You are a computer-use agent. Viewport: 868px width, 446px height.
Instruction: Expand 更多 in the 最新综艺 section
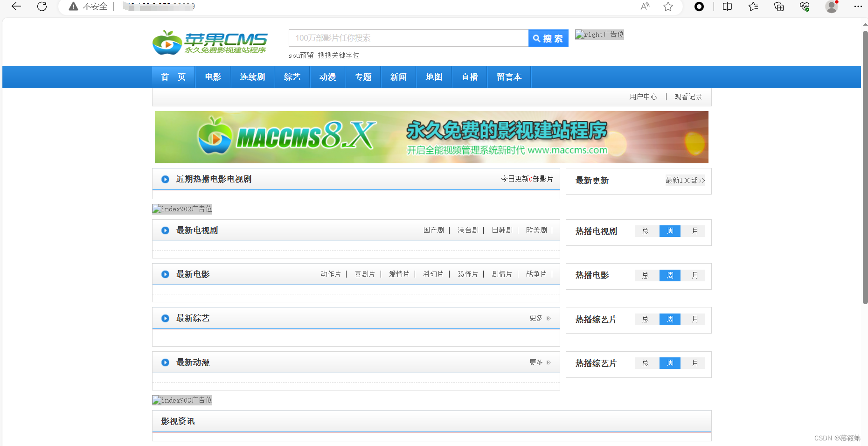pyautogui.click(x=540, y=318)
